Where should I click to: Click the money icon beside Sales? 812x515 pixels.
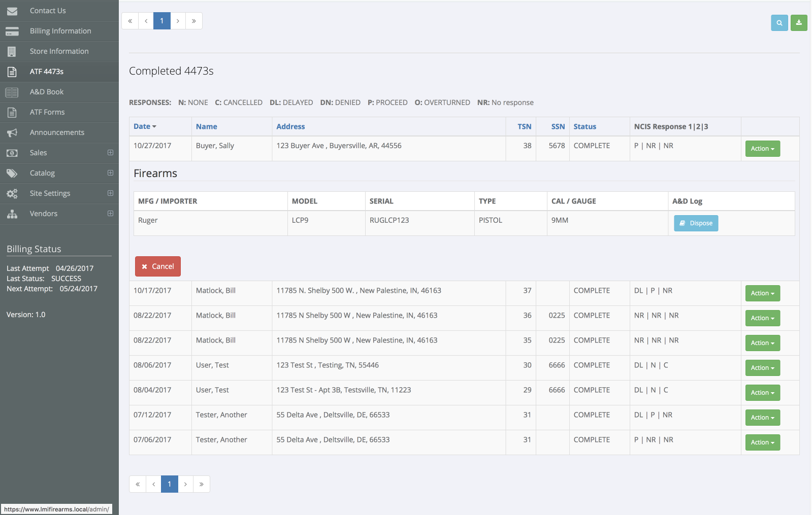pyautogui.click(x=12, y=153)
